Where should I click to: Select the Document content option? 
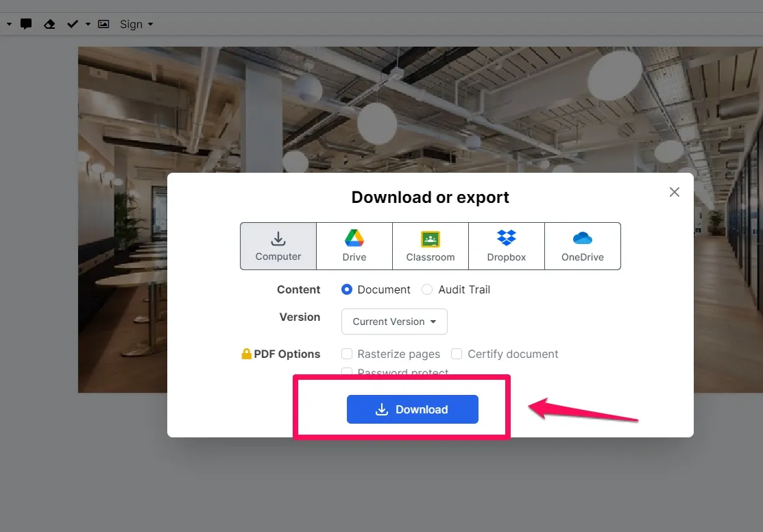(347, 289)
